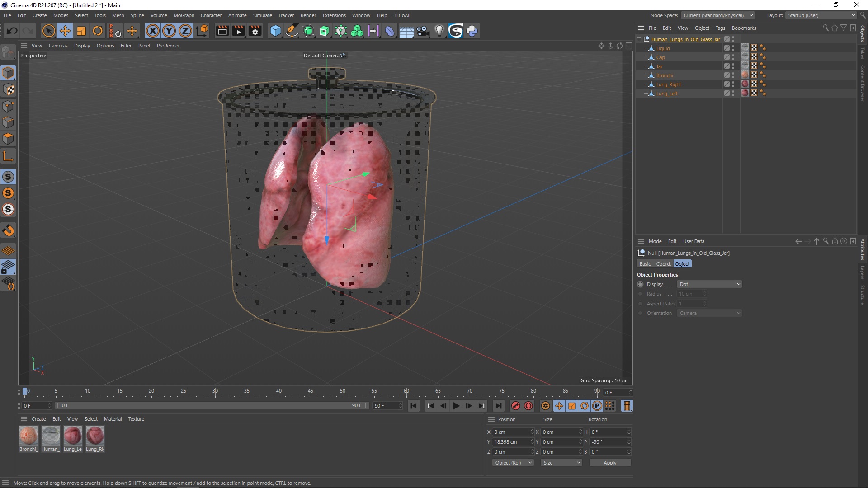Screen dimensions: 868x488
Task: Open the Layout dropdown
Action: 821,15
